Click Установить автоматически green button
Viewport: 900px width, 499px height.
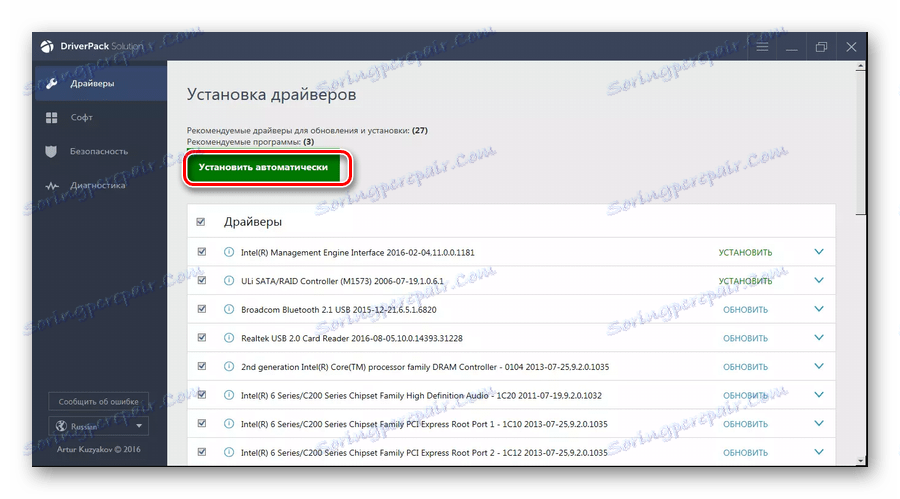coord(263,168)
